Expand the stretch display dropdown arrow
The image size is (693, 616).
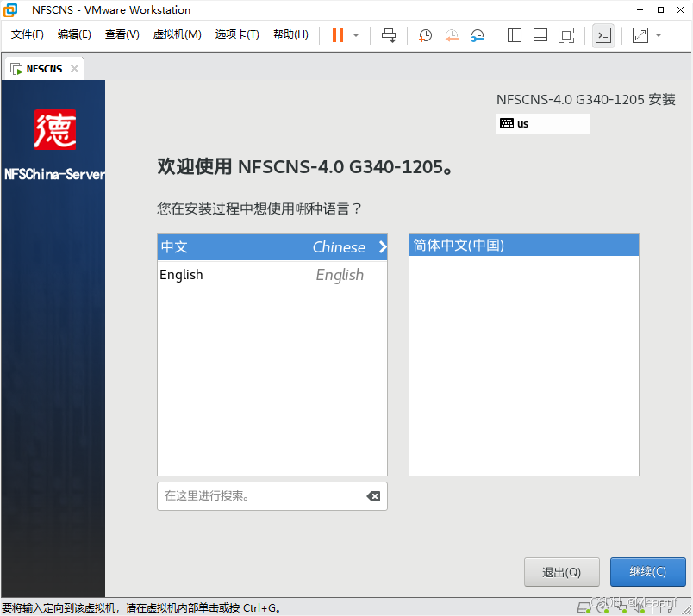pyautogui.click(x=659, y=35)
